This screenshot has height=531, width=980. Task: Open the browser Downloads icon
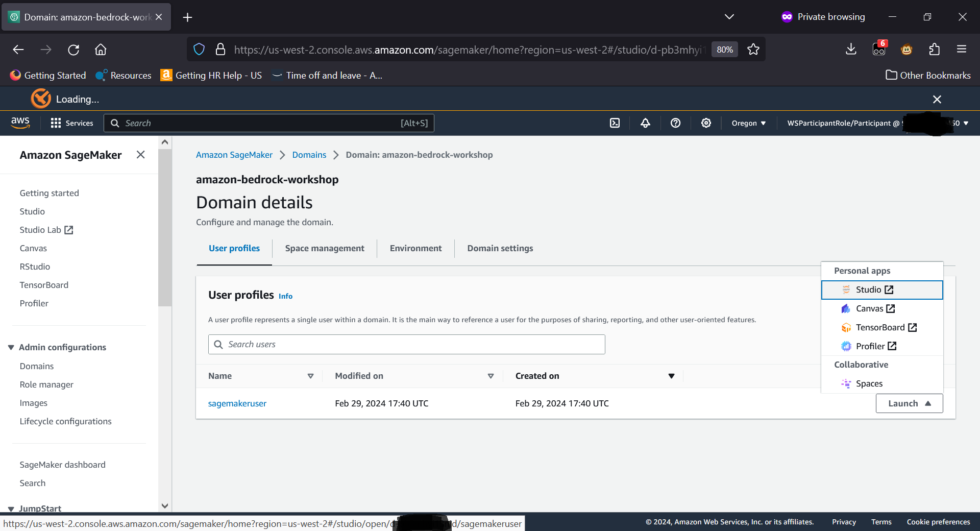[x=851, y=50]
